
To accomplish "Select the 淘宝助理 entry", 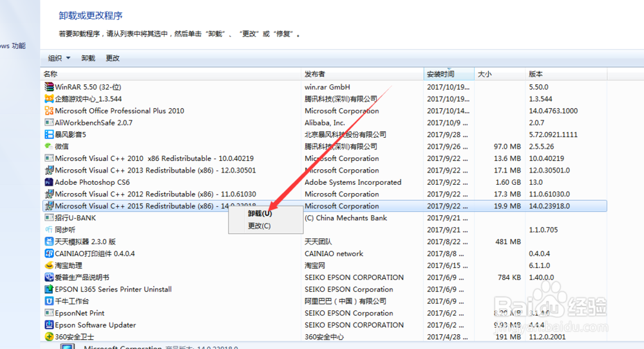I will (x=68, y=266).
